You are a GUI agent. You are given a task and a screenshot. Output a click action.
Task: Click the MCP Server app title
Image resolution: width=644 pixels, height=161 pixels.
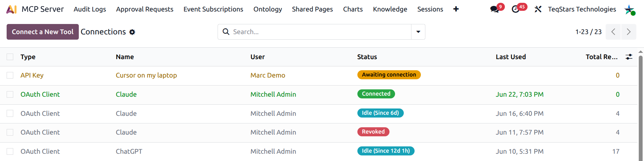point(43,9)
